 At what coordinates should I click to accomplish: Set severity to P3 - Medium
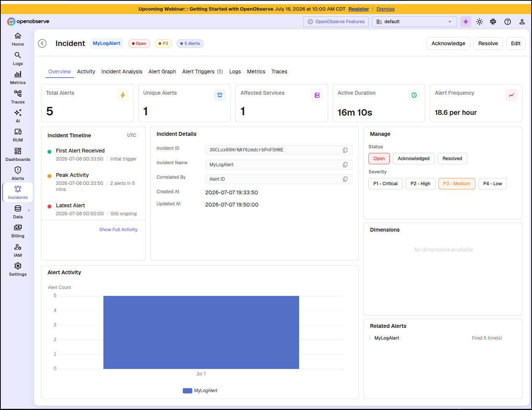coord(457,184)
